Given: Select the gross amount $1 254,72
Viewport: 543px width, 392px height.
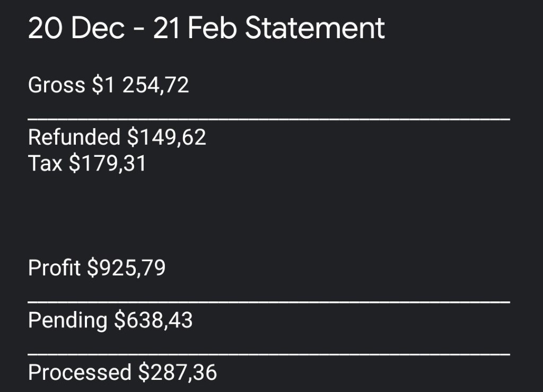Looking at the screenshot, I should (141, 85).
